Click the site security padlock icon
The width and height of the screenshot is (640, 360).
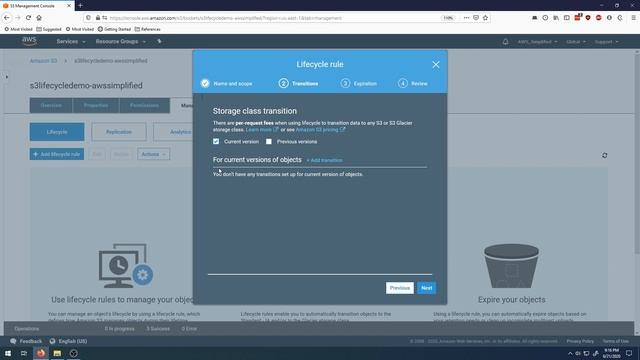[x=98, y=18]
